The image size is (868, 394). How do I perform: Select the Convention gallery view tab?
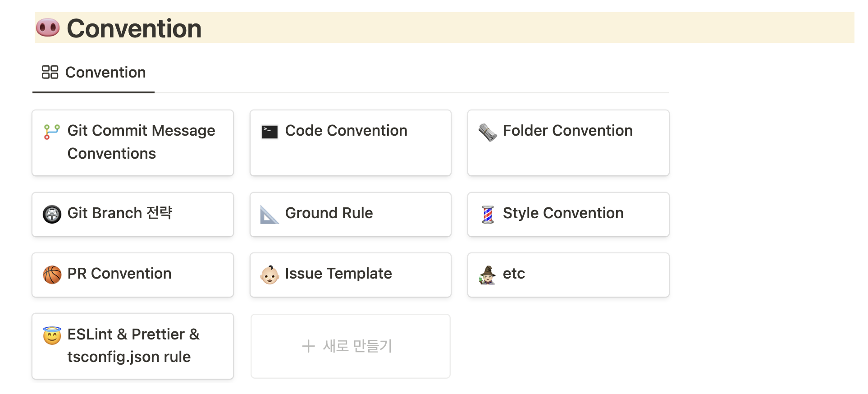pos(94,73)
